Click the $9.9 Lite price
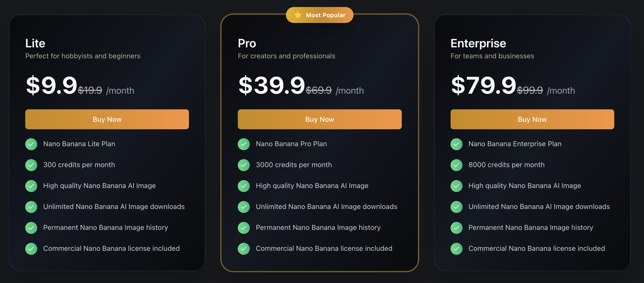 click(x=51, y=85)
